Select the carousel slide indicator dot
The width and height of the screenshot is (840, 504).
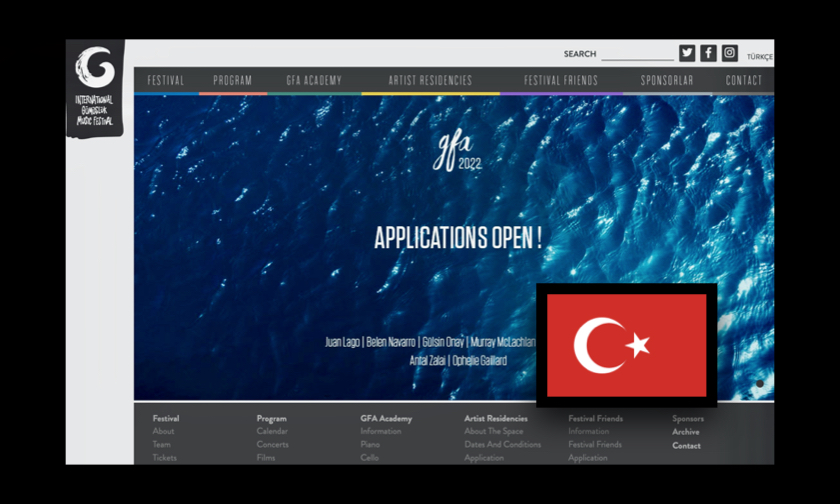(x=760, y=383)
